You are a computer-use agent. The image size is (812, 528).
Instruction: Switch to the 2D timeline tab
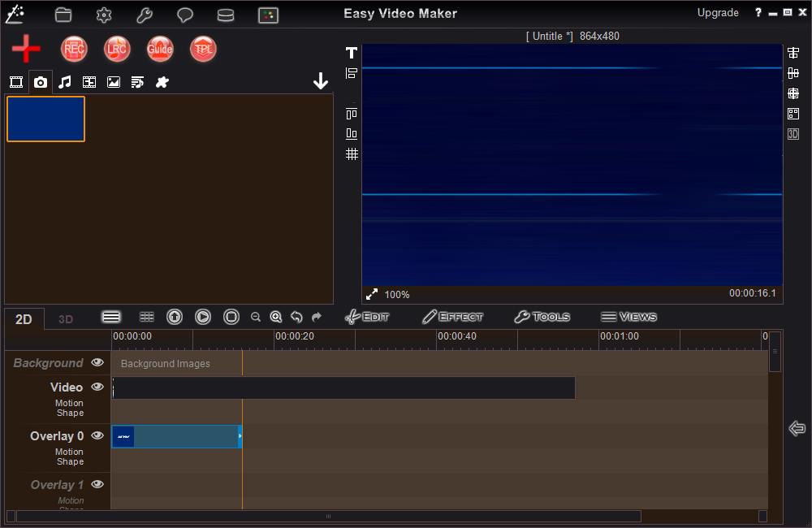click(24, 319)
